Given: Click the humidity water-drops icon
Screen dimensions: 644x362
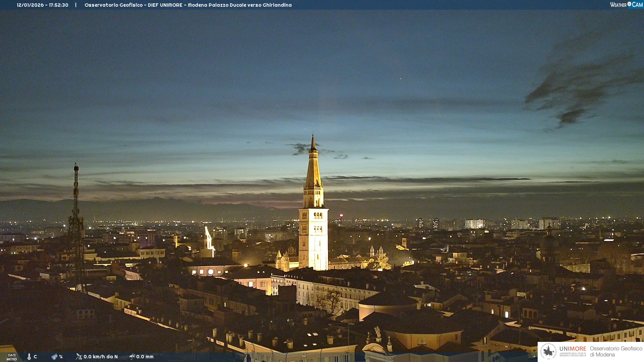Looking at the screenshot, I should (54, 357).
